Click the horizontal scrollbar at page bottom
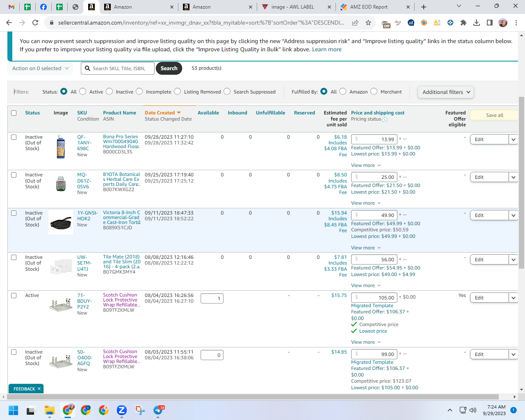 tap(253, 397)
